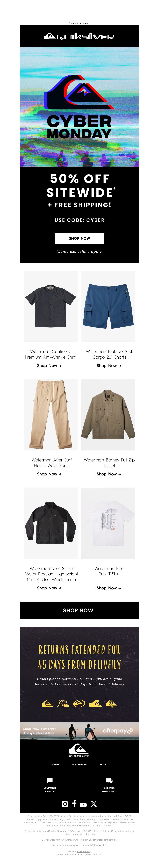Click the Quiksilver logo in the header
Image resolution: width=159 pixels, height=868 pixels.
click(x=79, y=36)
